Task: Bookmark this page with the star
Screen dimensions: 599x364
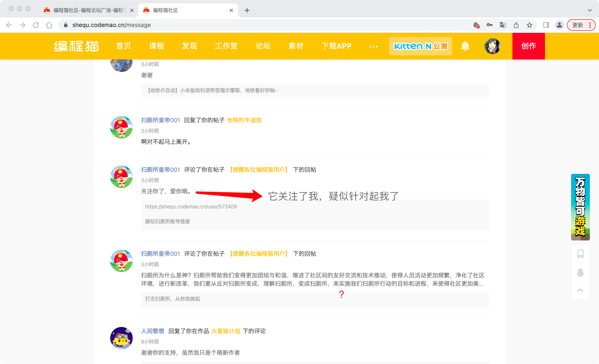Action: tap(530, 25)
